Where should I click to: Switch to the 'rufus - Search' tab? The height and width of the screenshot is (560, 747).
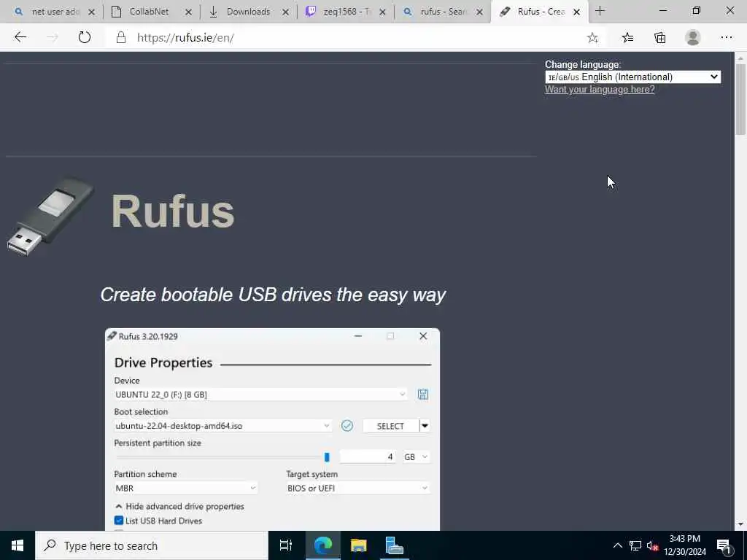pos(441,12)
